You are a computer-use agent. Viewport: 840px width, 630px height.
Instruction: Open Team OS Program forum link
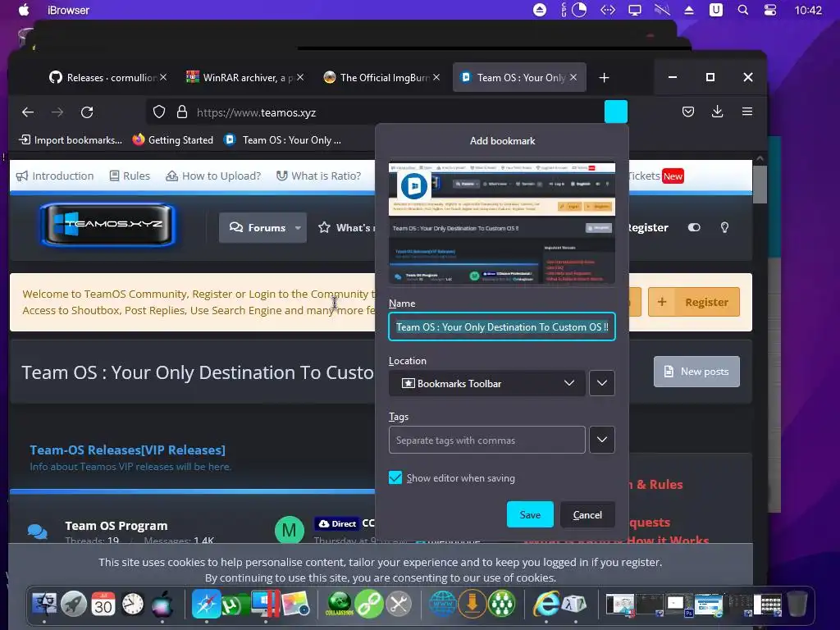coord(116,526)
